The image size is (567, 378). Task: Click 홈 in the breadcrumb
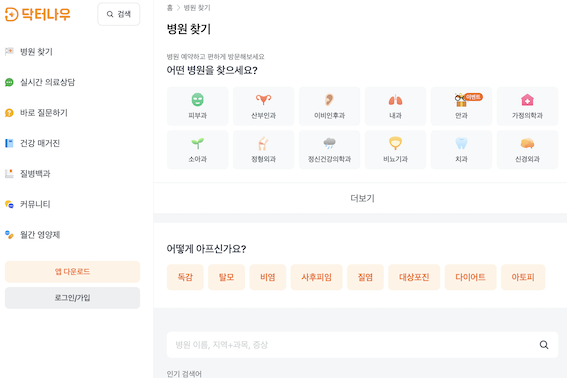pos(170,8)
